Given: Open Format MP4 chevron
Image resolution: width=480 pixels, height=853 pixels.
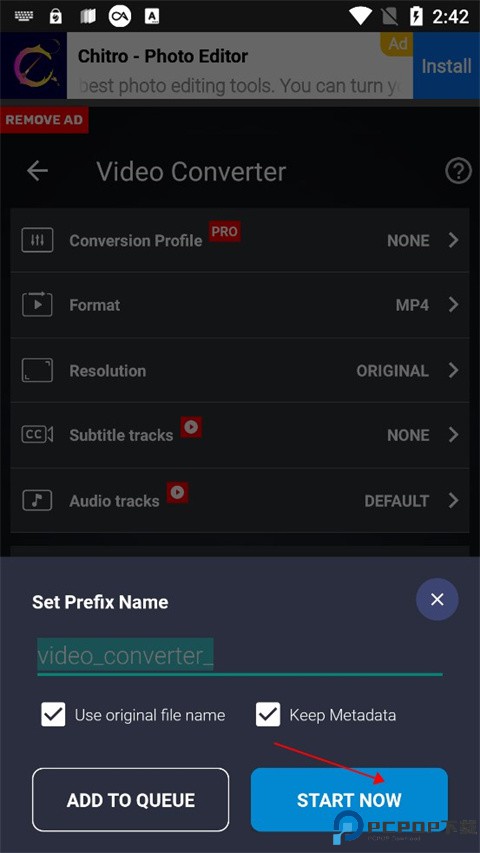Looking at the screenshot, I should coord(453,305).
